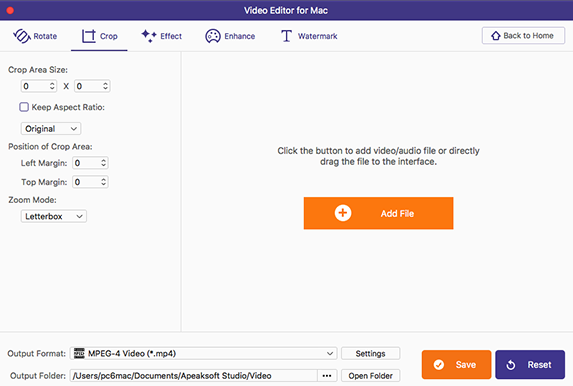The width and height of the screenshot is (573, 386).
Task: Click the drag-the-file instruction text
Action: click(x=378, y=156)
